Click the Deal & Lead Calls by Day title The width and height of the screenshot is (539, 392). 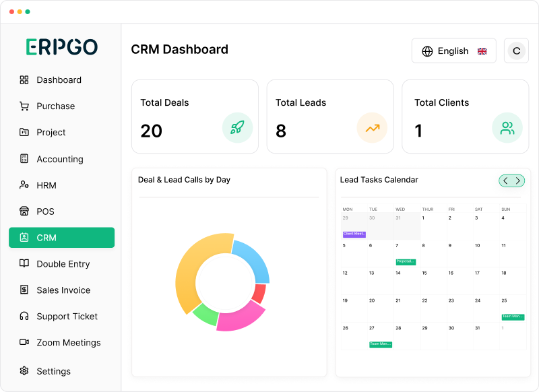click(x=184, y=180)
